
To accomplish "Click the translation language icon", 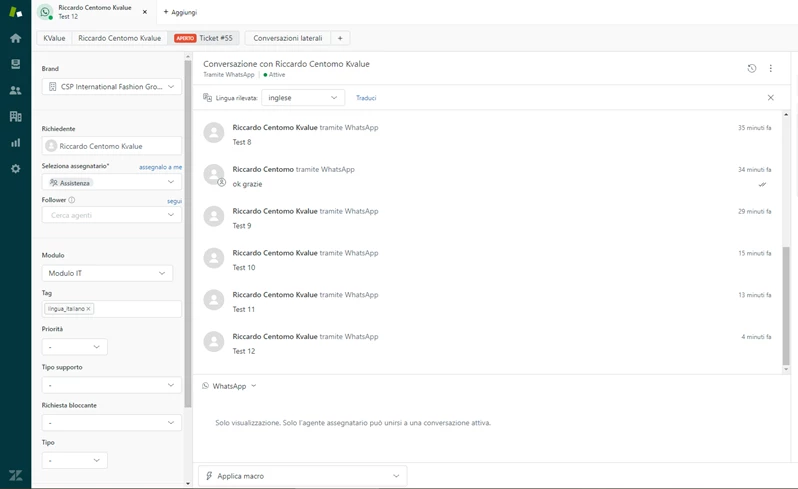I will [x=207, y=98].
